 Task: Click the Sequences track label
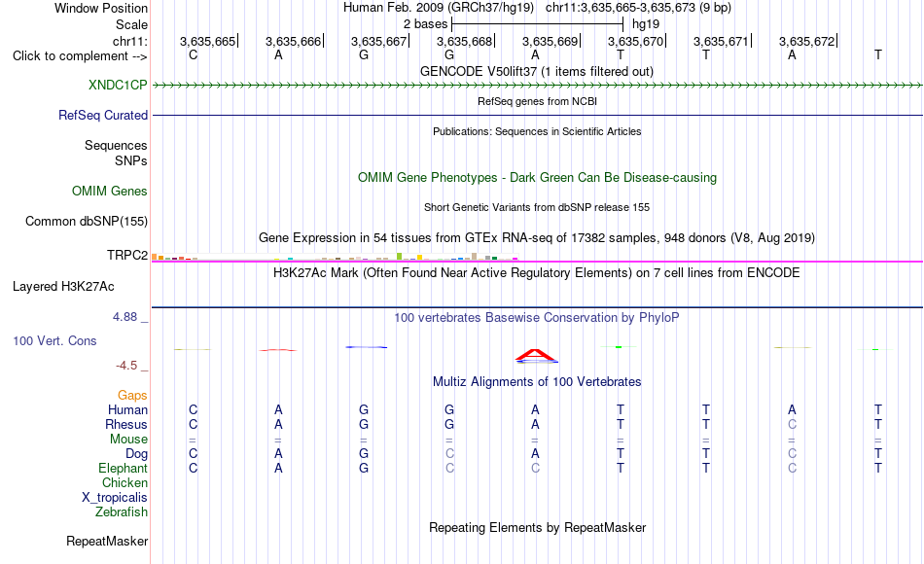click(x=116, y=145)
